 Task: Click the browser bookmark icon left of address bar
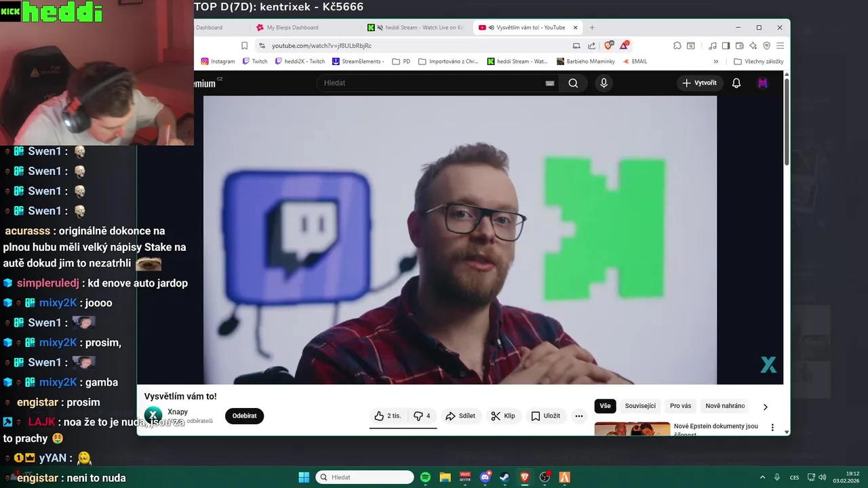(x=244, y=45)
